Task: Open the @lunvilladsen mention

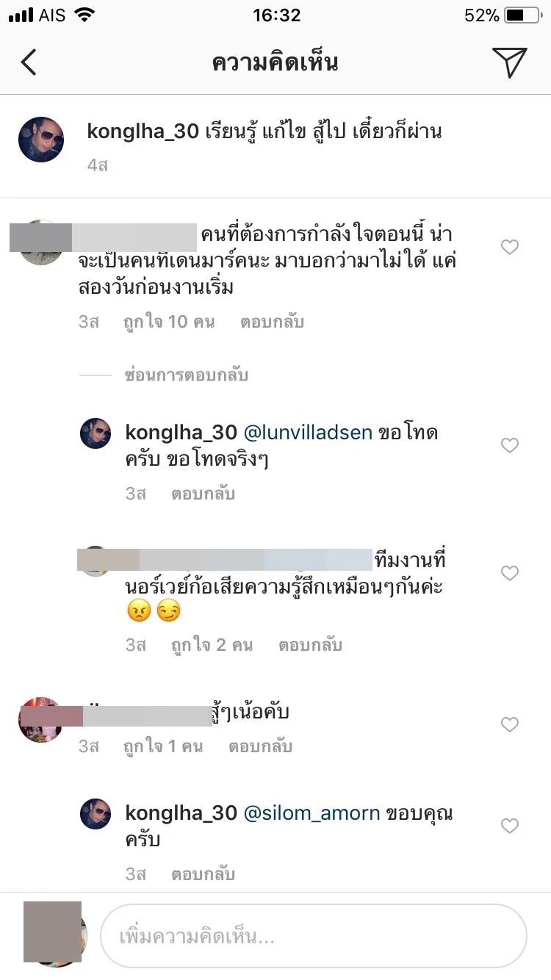Action: (x=308, y=433)
